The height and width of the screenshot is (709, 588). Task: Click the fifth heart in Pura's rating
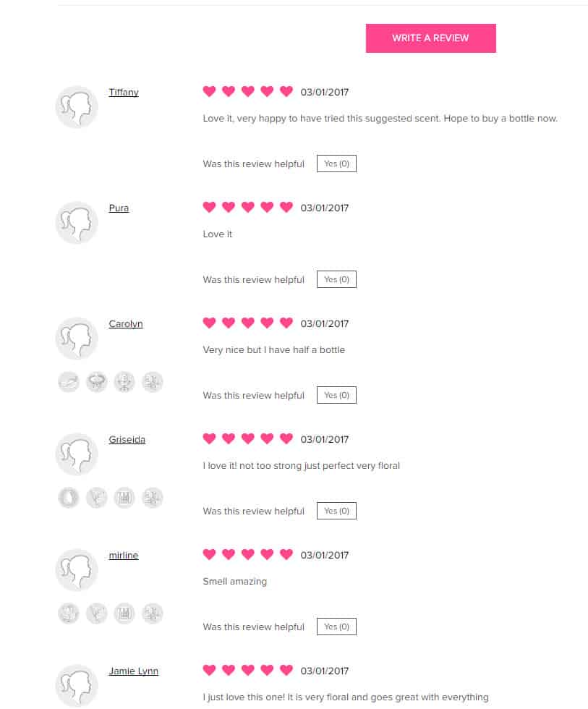286,208
